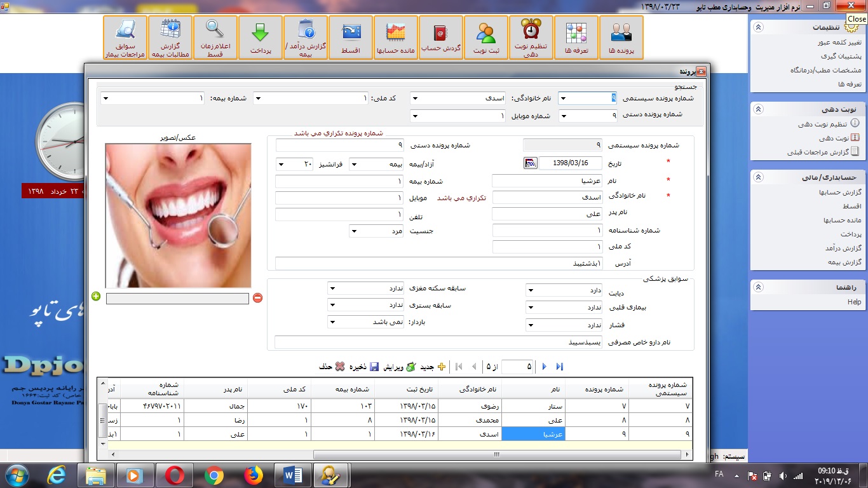The width and height of the screenshot is (868, 488).
Task: Collapse the حسابداری/مالی sidebar section
Action: click(759, 177)
